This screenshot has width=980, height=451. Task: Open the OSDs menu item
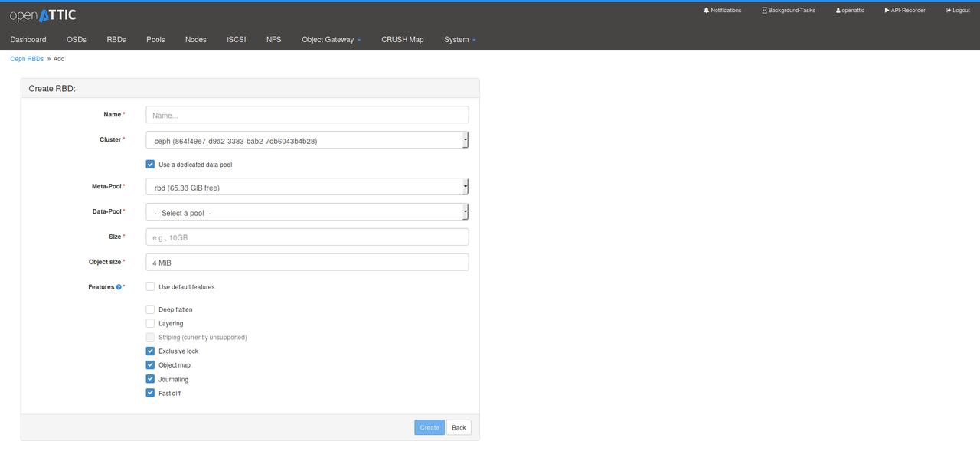click(77, 39)
